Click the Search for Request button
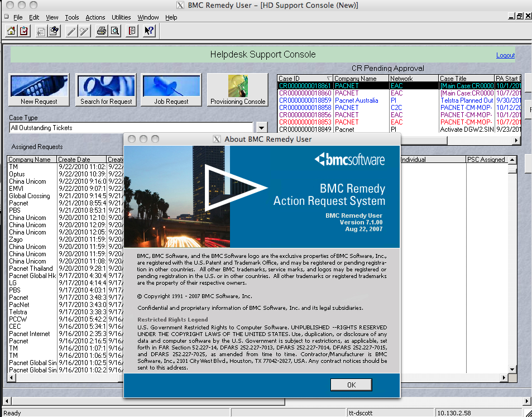The height and width of the screenshot is (417, 532). point(106,89)
